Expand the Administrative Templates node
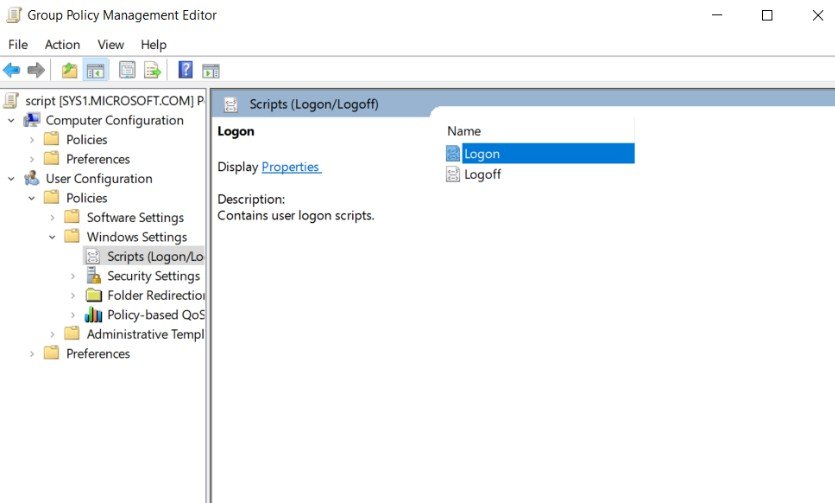The height and width of the screenshot is (503, 835). (x=52, y=334)
